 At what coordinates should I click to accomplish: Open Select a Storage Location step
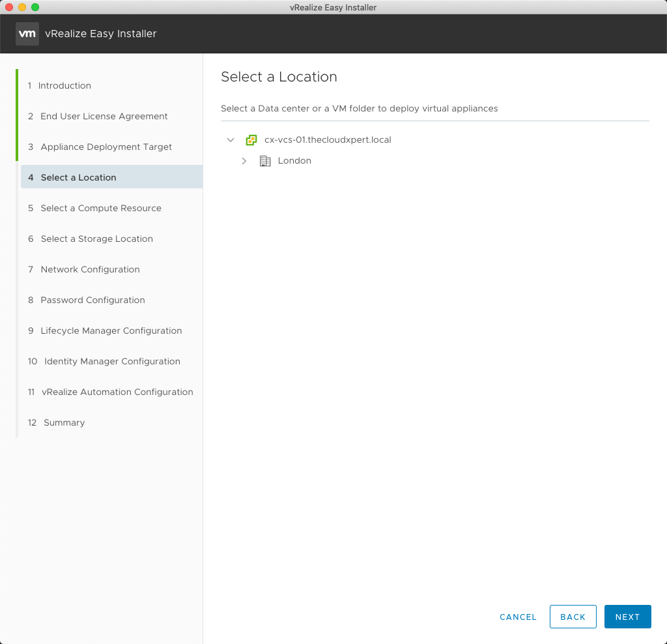pos(96,239)
